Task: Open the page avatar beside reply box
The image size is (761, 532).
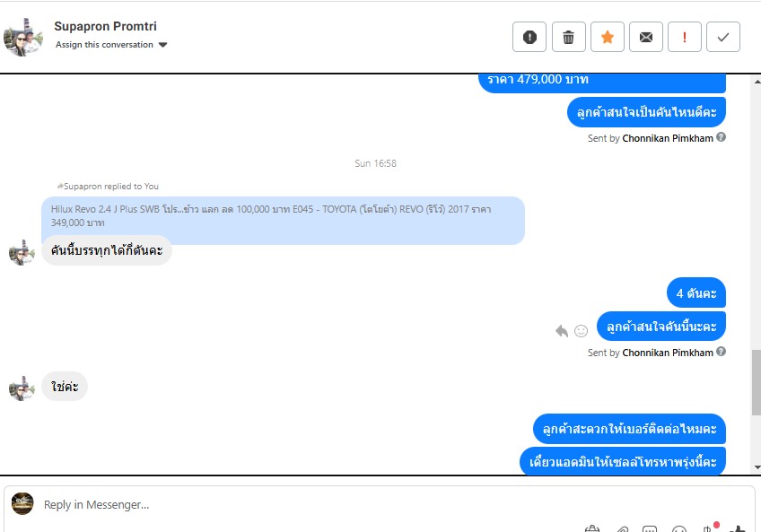Action: point(22,504)
